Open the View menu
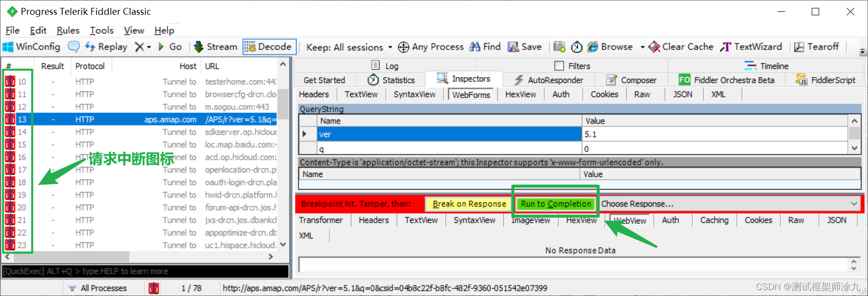868x296 pixels. [x=134, y=31]
